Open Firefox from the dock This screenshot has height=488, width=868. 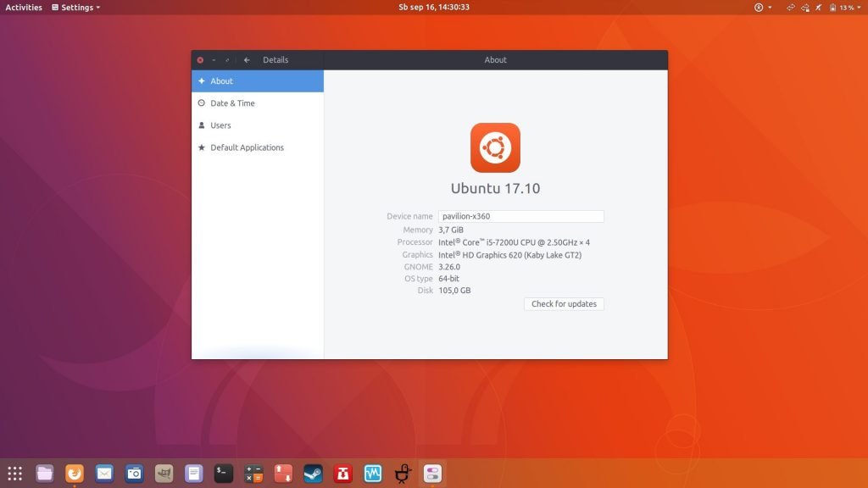click(x=75, y=473)
